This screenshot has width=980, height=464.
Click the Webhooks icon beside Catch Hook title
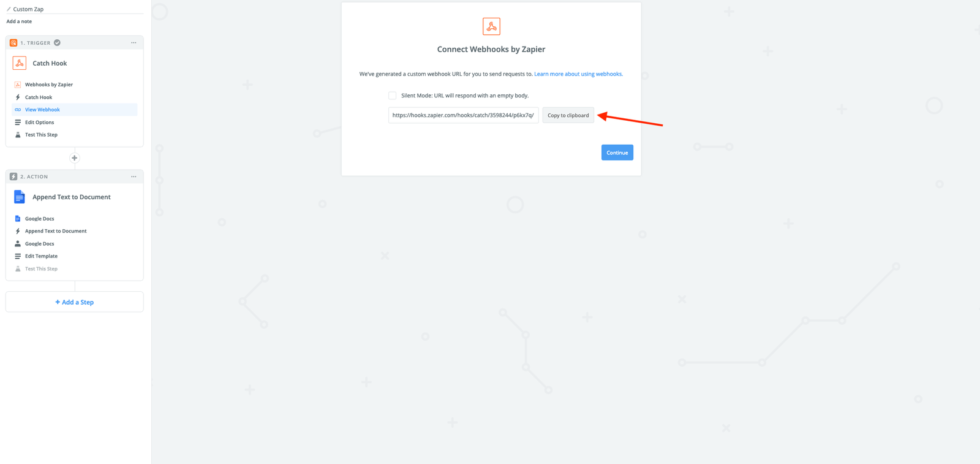pos(20,63)
